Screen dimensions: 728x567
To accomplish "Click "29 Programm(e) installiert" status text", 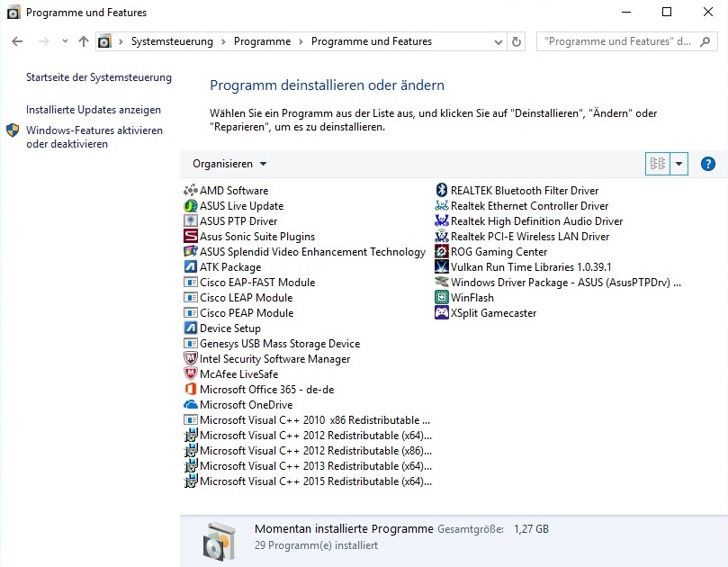I will 316,545.
